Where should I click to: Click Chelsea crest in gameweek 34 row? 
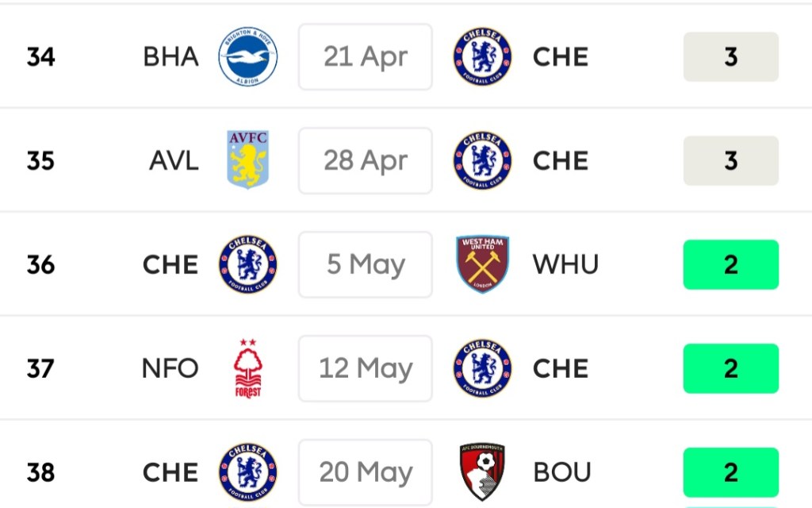point(482,57)
